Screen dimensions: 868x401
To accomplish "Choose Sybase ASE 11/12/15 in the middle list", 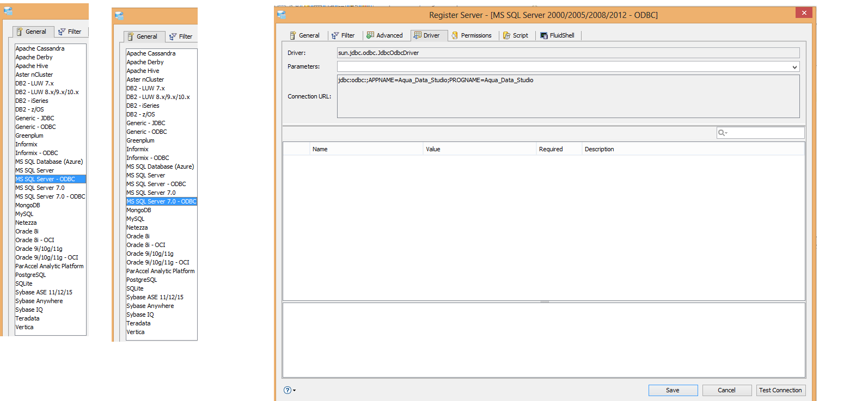I will coord(161,297).
